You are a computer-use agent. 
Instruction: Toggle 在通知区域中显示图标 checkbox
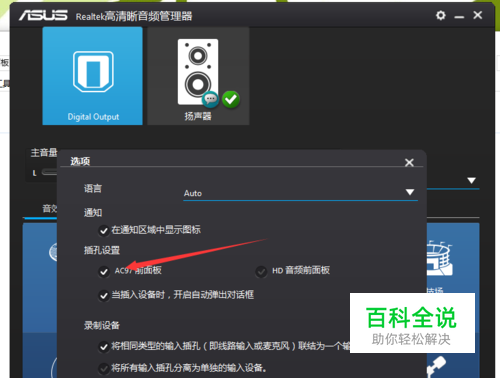point(104,230)
